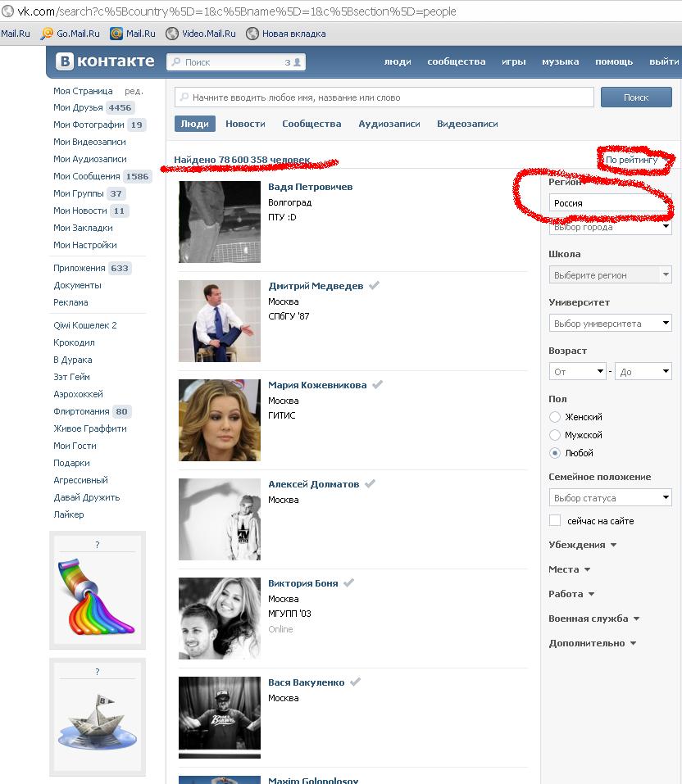Screen dimensions: 682x784
Task: Open игры in top navigation
Action: coord(514,61)
